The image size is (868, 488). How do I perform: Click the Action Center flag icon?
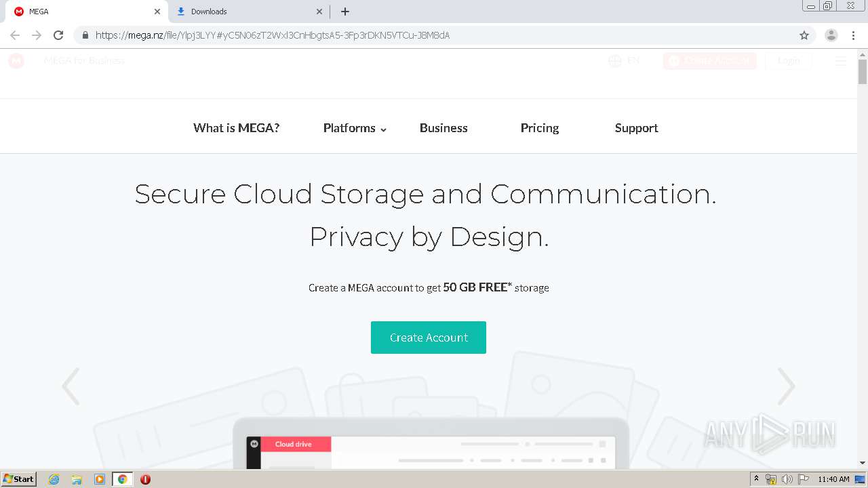click(804, 479)
